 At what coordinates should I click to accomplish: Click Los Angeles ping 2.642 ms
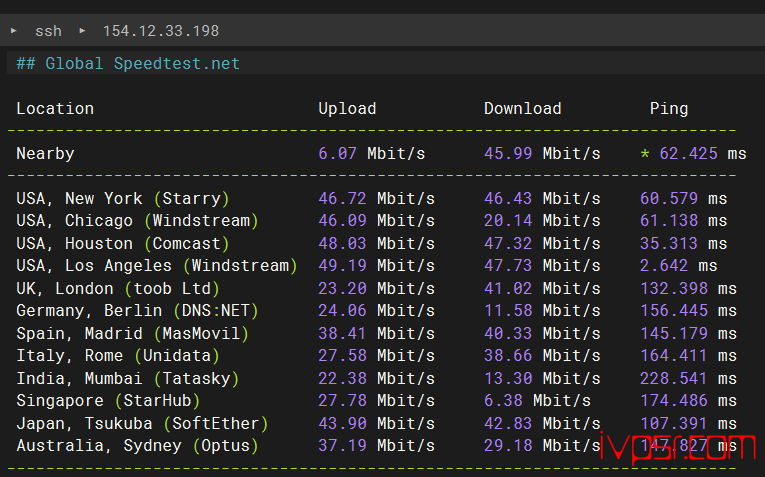point(679,265)
